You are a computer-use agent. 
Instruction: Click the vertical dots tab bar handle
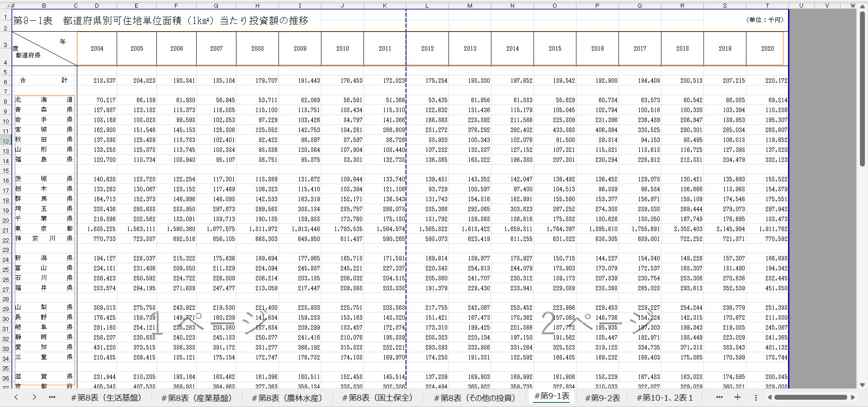[755, 398]
